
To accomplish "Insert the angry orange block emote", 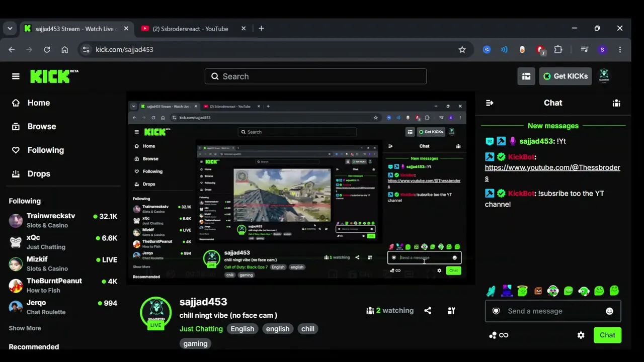I will click(538, 291).
